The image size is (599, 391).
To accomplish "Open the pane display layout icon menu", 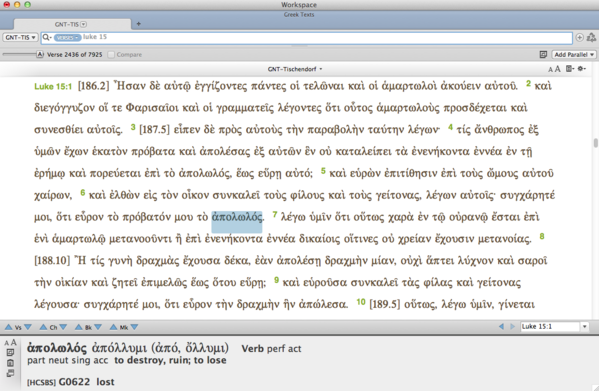I will pyautogui.click(x=570, y=69).
